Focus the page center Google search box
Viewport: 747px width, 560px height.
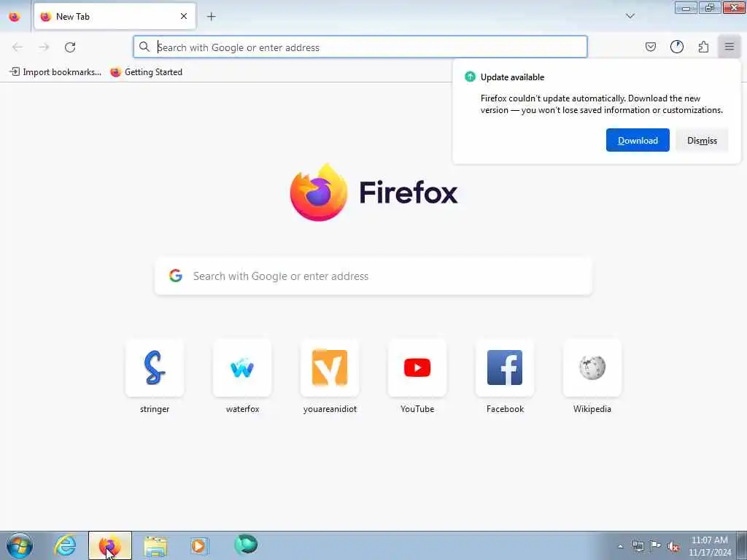coord(373,276)
